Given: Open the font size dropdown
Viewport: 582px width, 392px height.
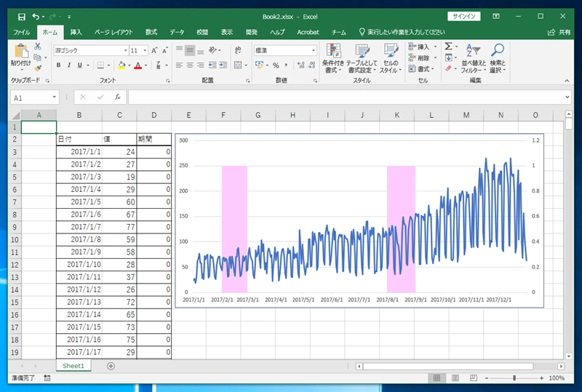Looking at the screenshot, I should coord(145,50).
